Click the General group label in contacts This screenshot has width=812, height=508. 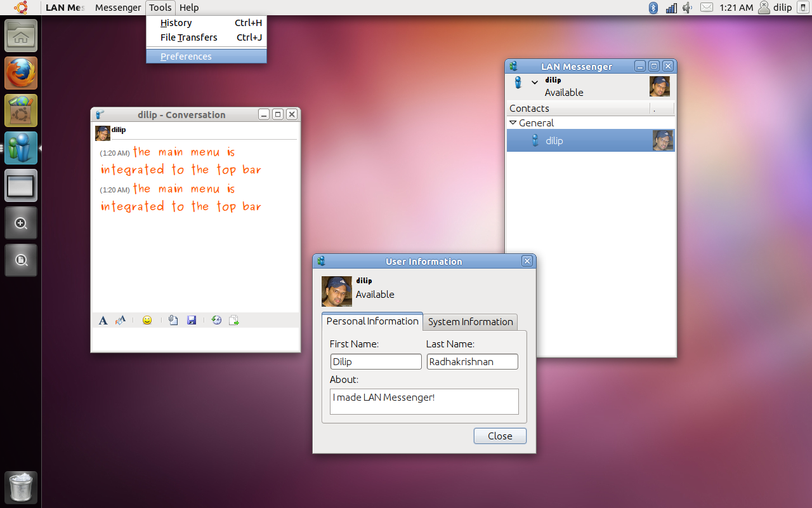click(x=536, y=123)
